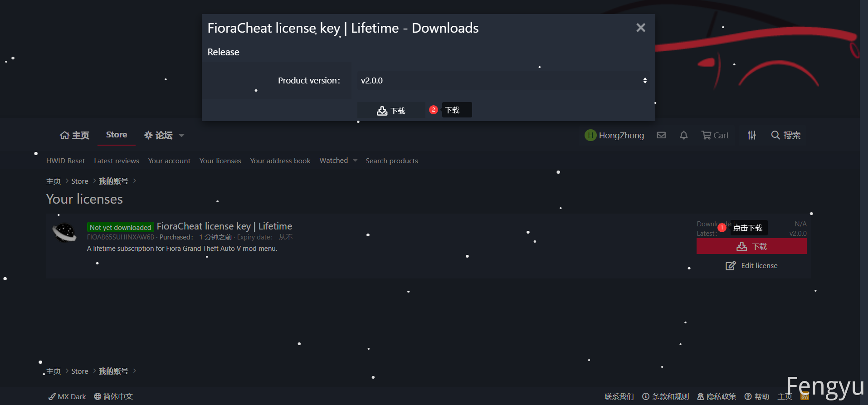This screenshot has height=405, width=868.
Task: Click the Not yet downloaded badge
Action: [121, 227]
